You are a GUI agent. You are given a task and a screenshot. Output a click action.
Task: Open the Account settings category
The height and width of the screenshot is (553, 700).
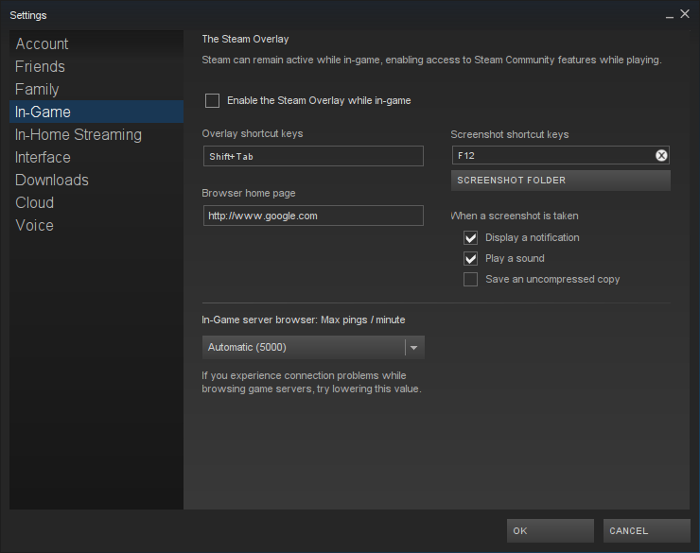(x=96, y=44)
